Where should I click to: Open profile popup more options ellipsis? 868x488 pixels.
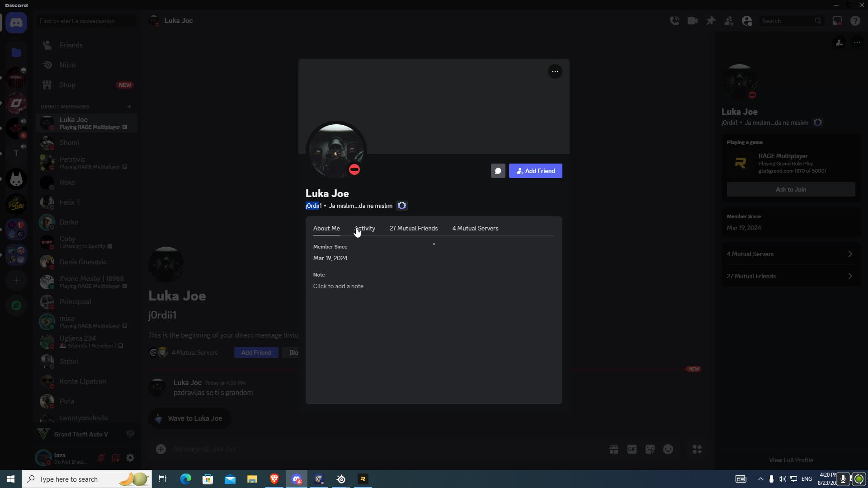point(555,71)
